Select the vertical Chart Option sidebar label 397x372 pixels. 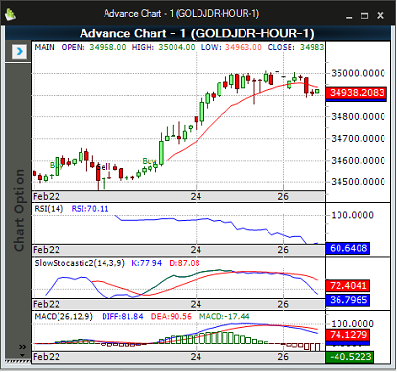tap(19, 211)
